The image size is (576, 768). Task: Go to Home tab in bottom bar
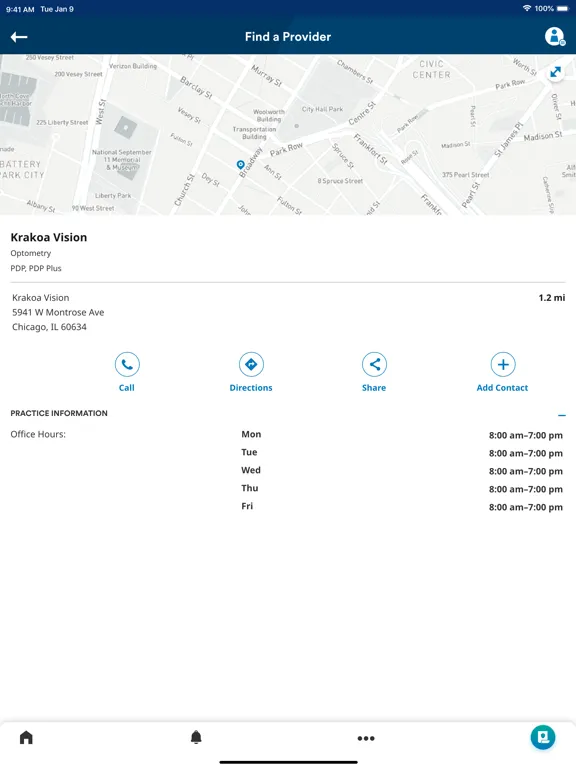[x=26, y=737]
